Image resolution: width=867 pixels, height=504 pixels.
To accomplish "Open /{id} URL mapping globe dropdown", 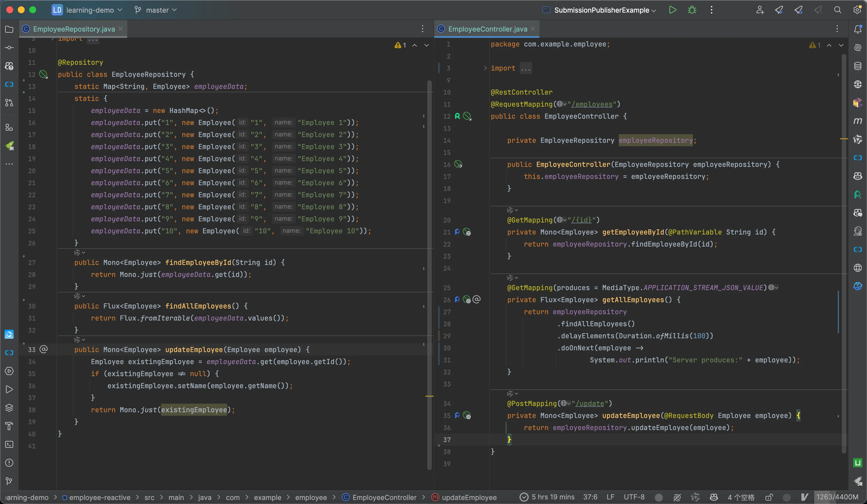I will coord(561,220).
